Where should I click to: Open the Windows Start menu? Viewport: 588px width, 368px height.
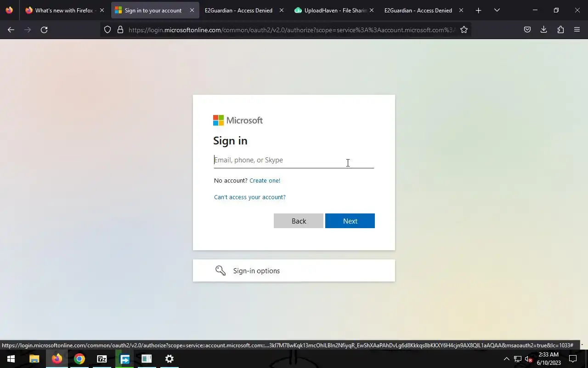click(x=11, y=359)
